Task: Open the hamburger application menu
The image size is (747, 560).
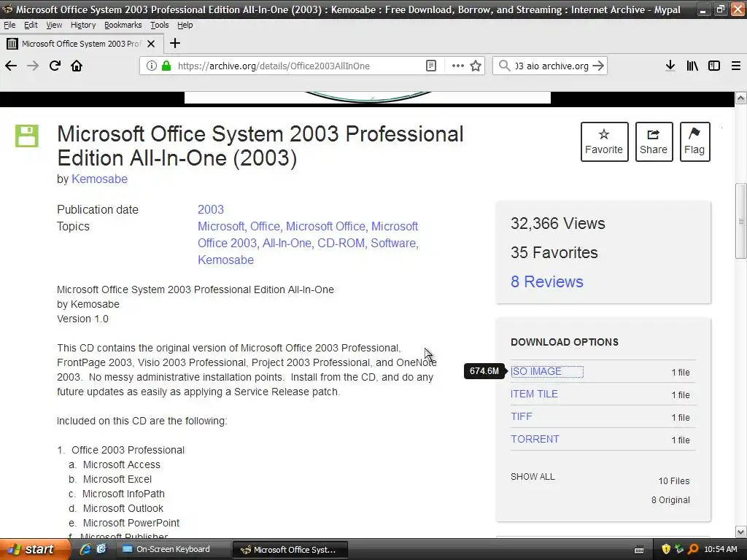Action: click(736, 66)
